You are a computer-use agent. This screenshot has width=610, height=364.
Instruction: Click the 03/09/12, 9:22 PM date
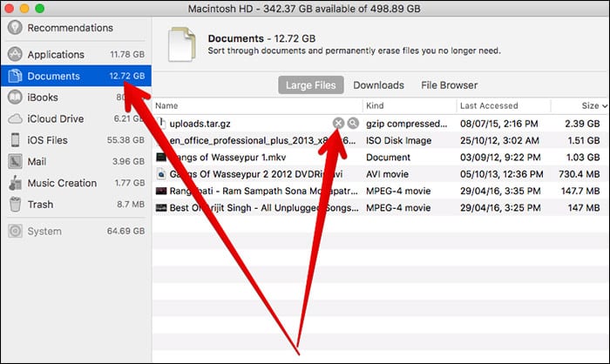coord(500,157)
